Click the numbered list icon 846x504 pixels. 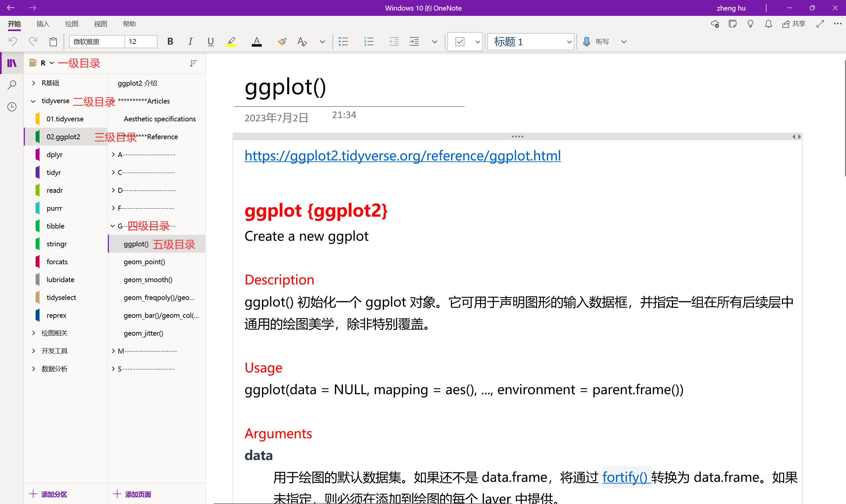tap(369, 41)
